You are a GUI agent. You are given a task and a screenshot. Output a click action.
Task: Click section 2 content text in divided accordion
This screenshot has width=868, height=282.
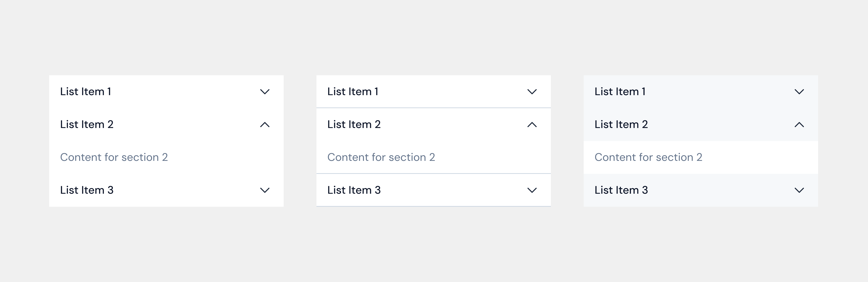[x=381, y=157]
